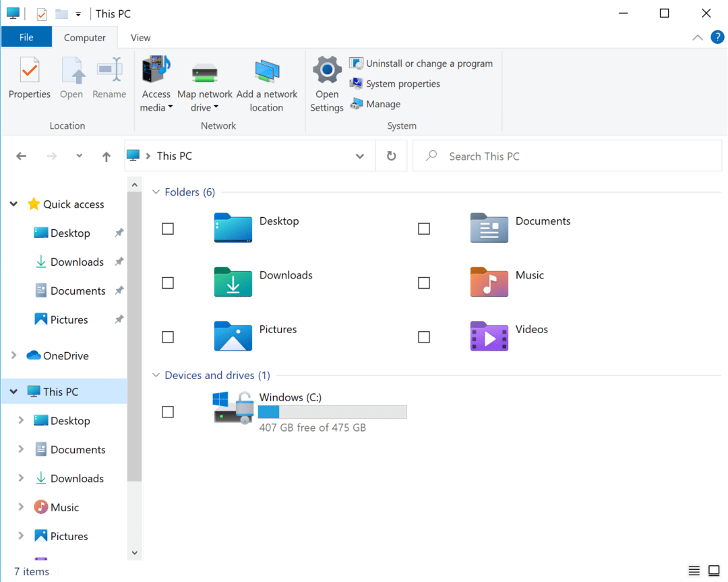The height and width of the screenshot is (582, 728).
Task: Click Add a network location
Action: [x=267, y=81]
